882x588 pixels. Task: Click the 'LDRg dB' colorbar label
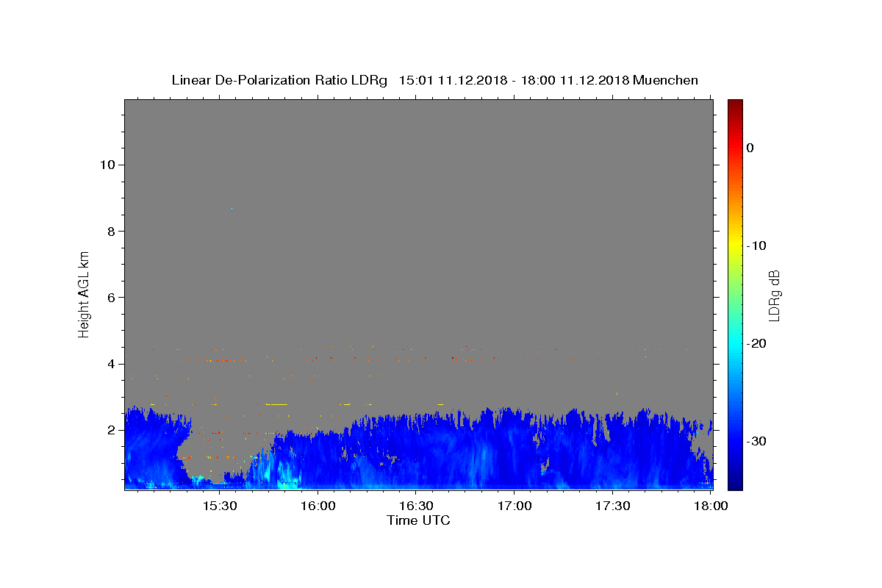(773, 295)
